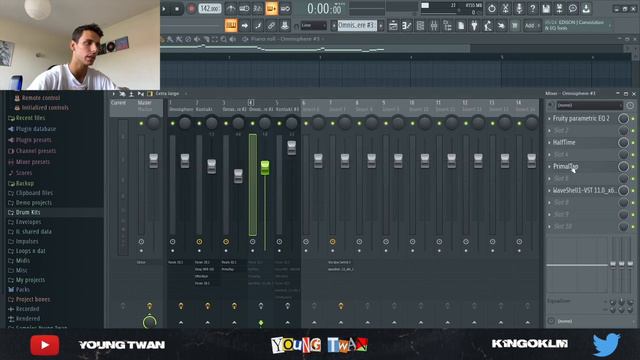The image size is (640, 360).
Task: Disable the Fruity parametric EQ 2 slot LED
Action: pyautogui.click(x=633, y=119)
